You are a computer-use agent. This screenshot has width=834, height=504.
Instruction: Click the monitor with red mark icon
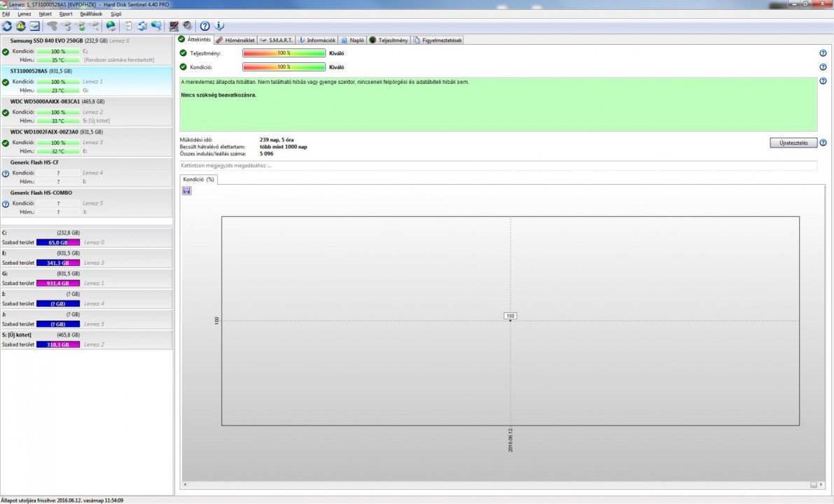pos(174,25)
